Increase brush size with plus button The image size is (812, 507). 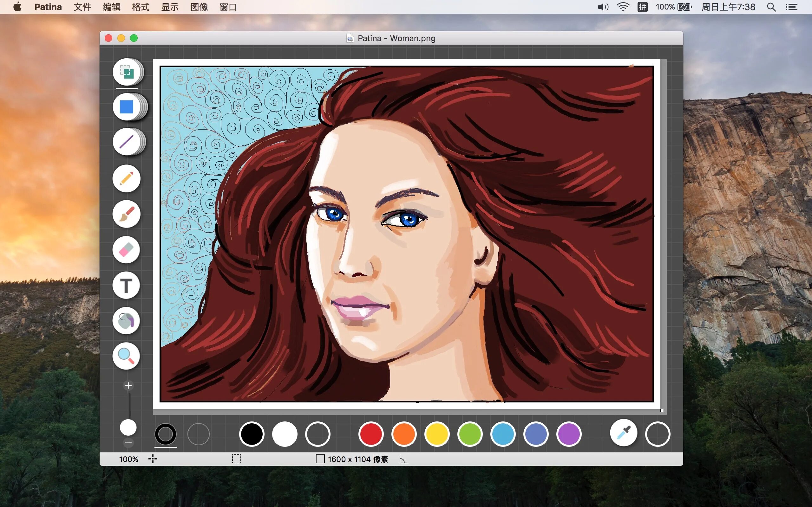pos(128,386)
